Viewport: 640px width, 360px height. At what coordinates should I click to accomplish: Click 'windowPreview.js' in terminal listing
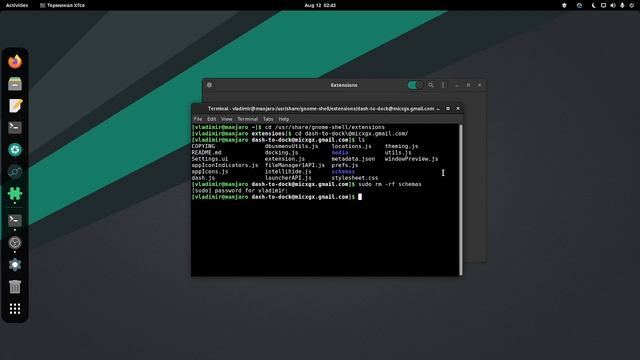point(411,159)
